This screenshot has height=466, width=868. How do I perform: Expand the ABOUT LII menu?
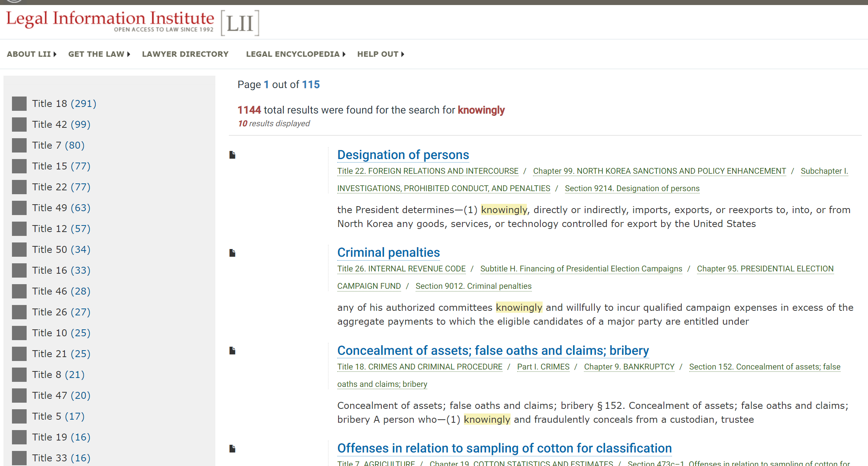[32, 54]
